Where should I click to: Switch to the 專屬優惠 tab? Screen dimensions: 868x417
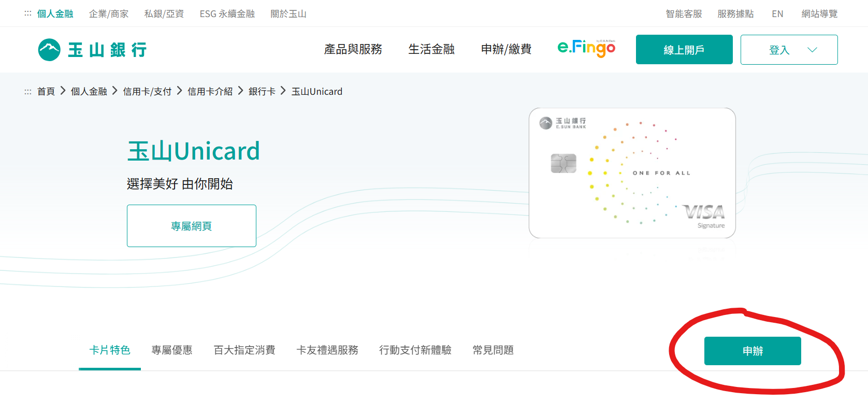(172, 350)
